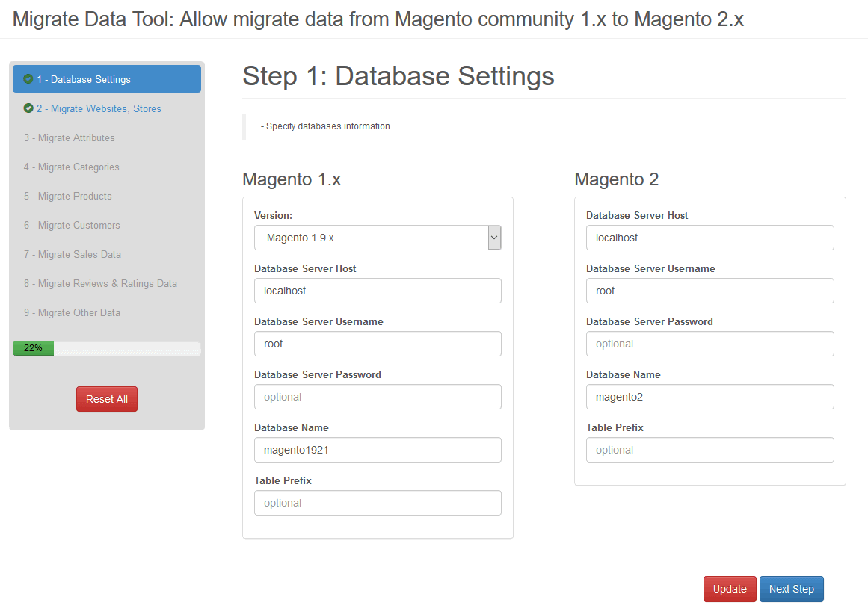Click the Magento 2 Database Server Password field

710,344
